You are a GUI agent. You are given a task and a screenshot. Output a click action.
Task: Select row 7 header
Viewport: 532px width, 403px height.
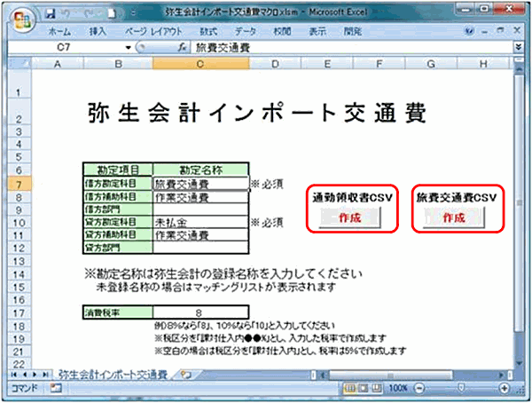click(20, 184)
